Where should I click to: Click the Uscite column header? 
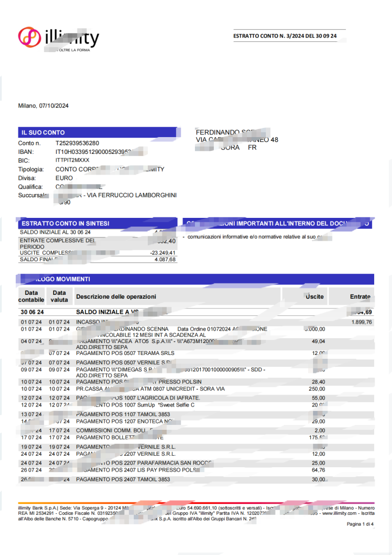[315, 296]
